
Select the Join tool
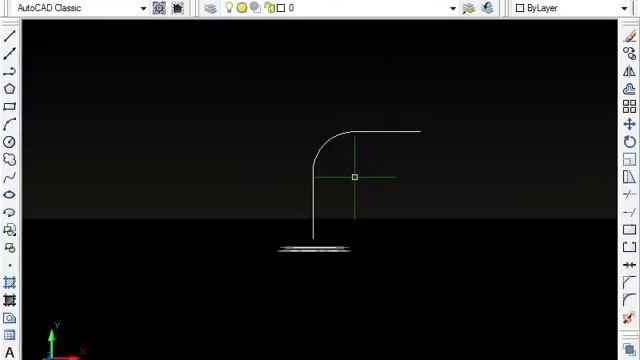[629, 265]
